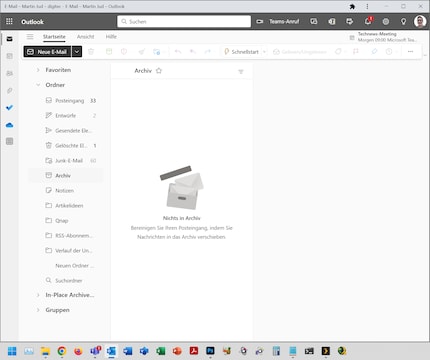Expand the Gruppen section
This screenshot has height=360, width=430.
coord(38,310)
